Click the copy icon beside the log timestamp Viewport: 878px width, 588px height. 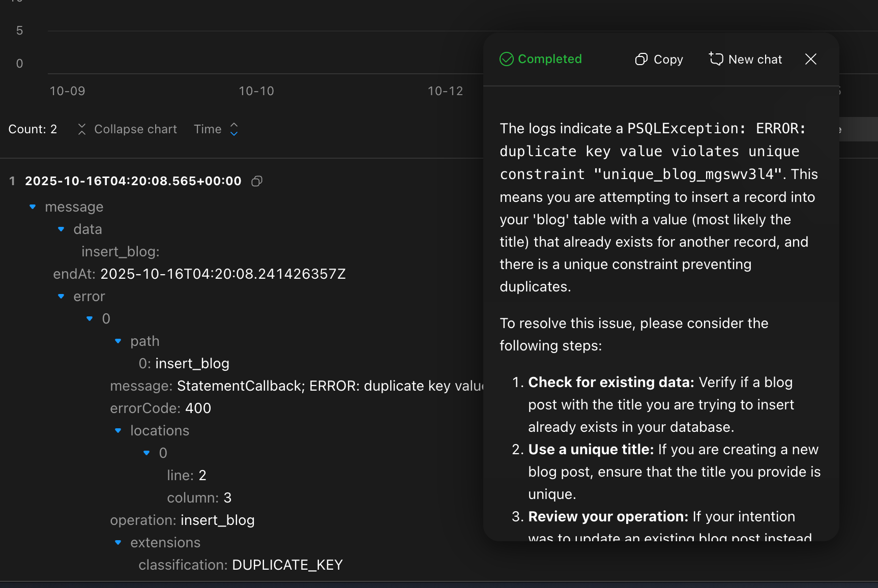[x=257, y=181]
